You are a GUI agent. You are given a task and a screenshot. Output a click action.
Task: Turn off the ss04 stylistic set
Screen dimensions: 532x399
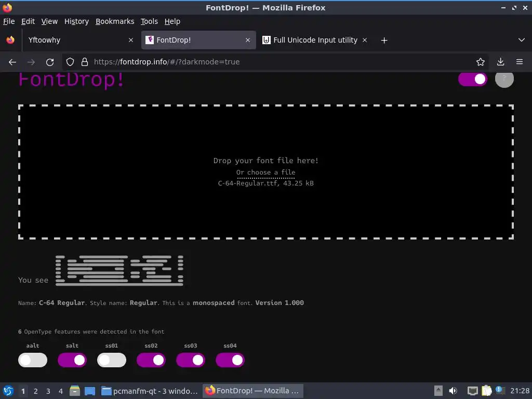230,360
